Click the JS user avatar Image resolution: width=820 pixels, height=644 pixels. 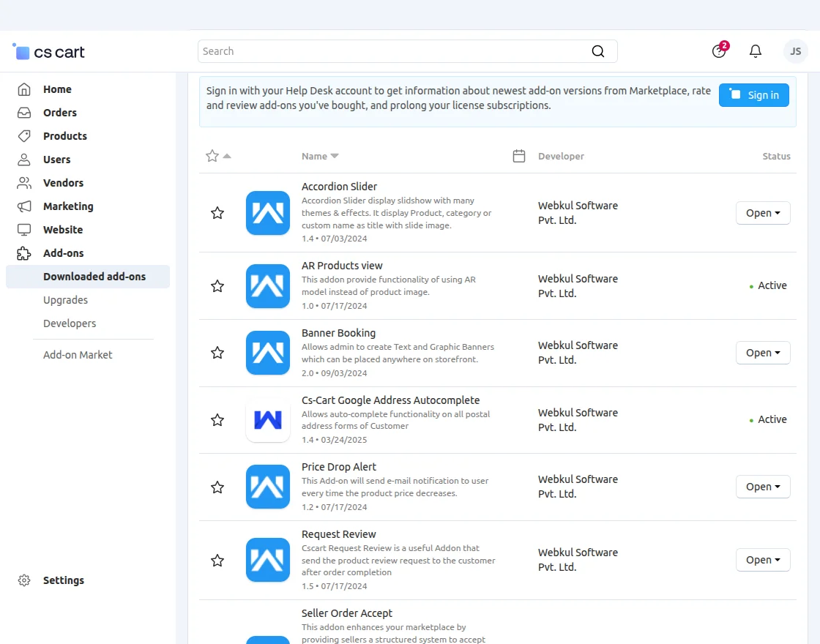pos(796,51)
